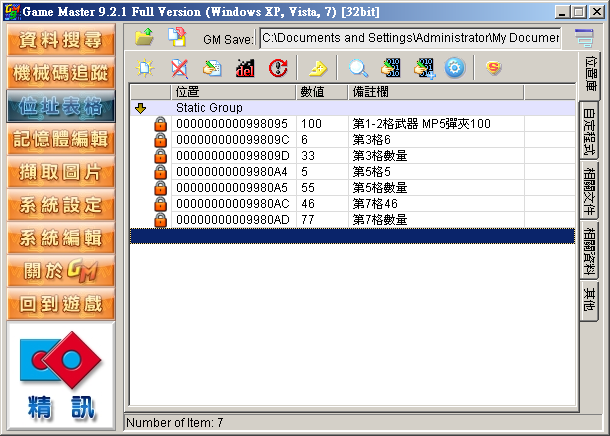Select the 自定程式 vertical tab

coord(589,131)
